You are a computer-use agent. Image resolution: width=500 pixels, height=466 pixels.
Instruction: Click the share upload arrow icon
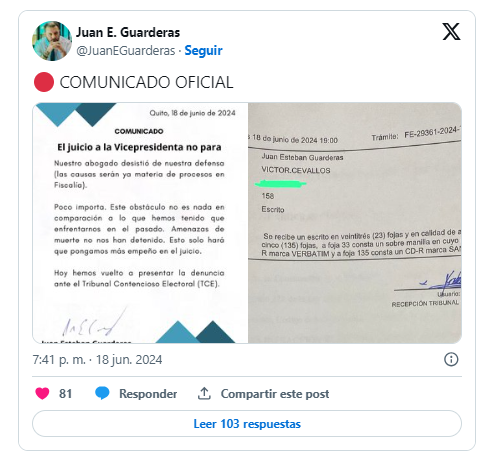204,394
